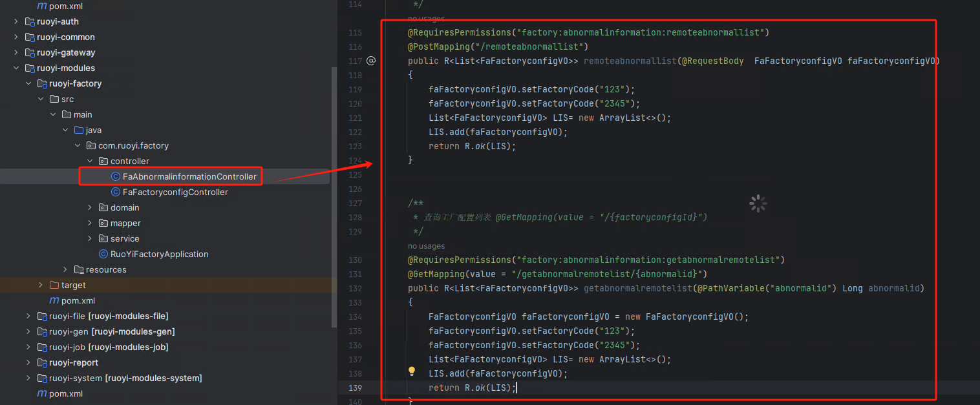Click 'return R.ok(LIS);' on line 123

[x=472, y=146]
